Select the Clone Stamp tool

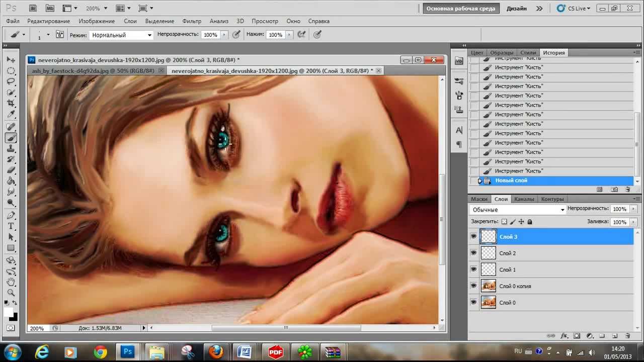coord(11,149)
